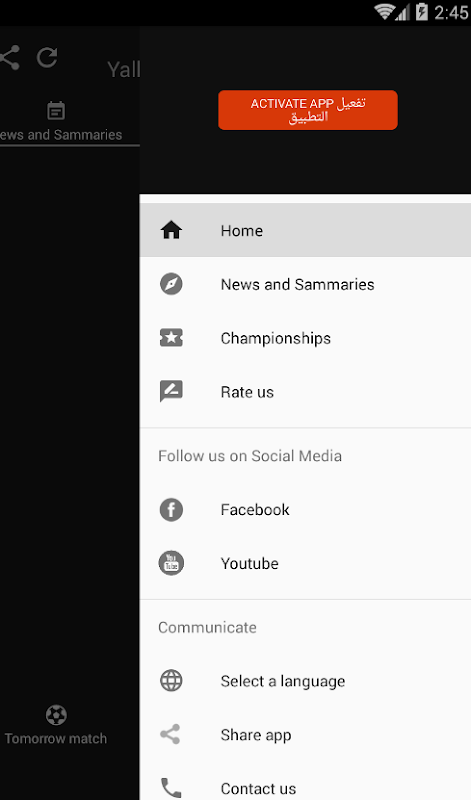This screenshot has height=800, width=471.
Task: Tap the ACTIVATE APP orange button
Action: tap(308, 110)
